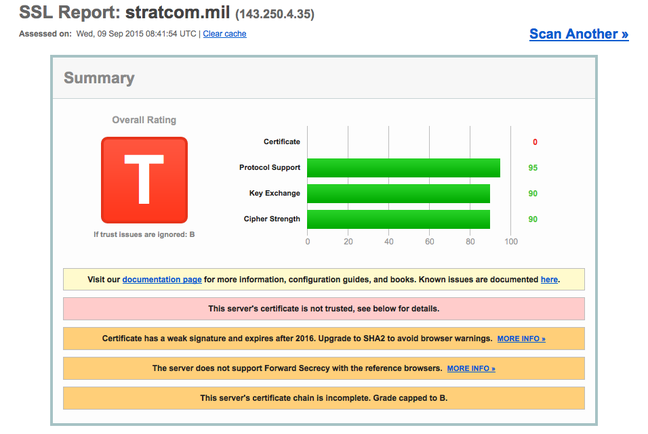Click the Summary section heading

pos(99,78)
